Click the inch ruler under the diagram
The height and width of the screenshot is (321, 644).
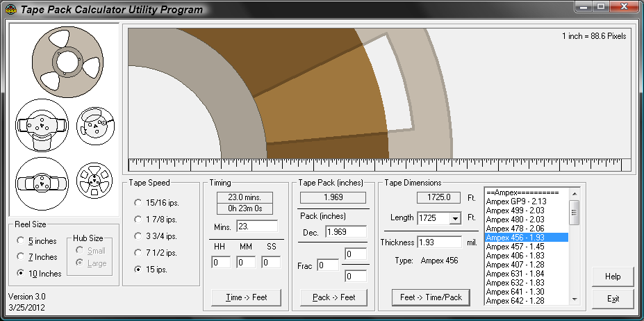pyautogui.click(x=379, y=165)
